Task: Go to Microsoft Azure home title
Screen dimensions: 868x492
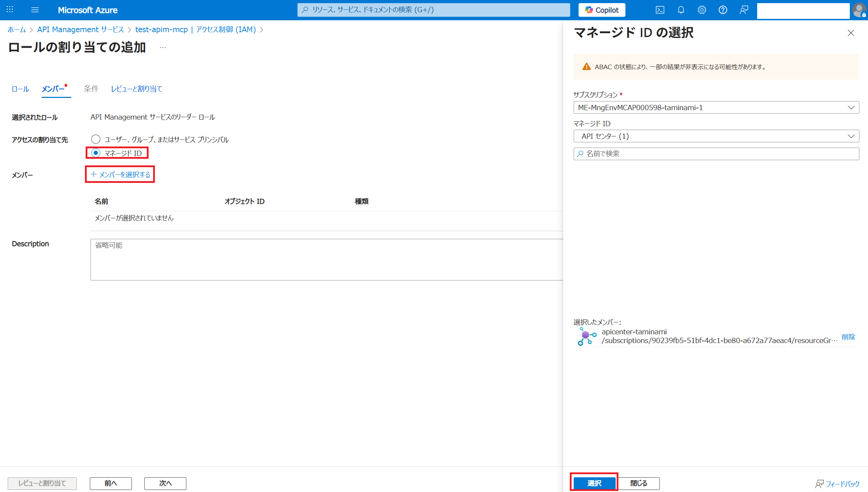Action: pos(87,10)
